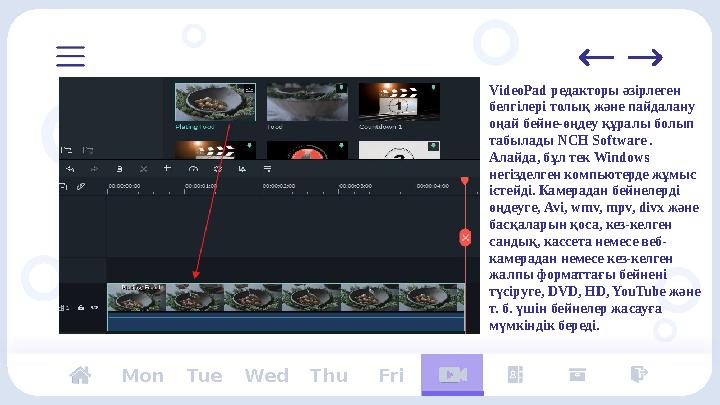
Task: Click the 00:00:03:00 mark on timeline ruler
Action: (x=355, y=186)
